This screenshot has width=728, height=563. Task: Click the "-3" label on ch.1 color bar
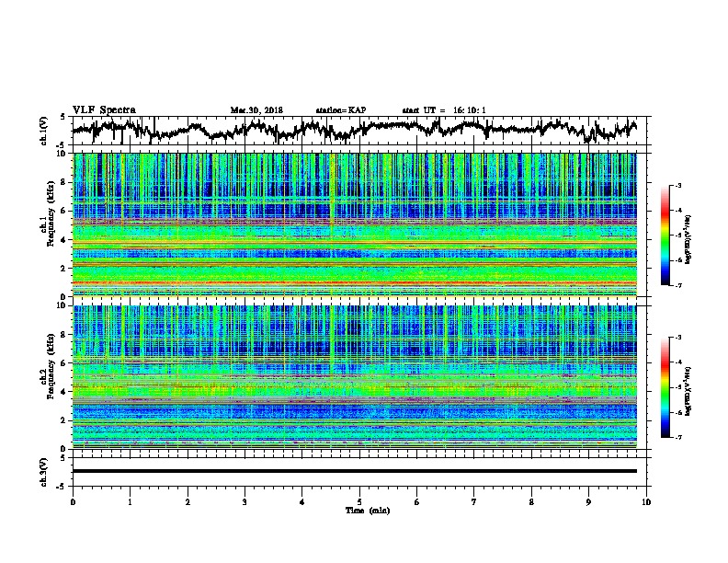tap(678, 185)
